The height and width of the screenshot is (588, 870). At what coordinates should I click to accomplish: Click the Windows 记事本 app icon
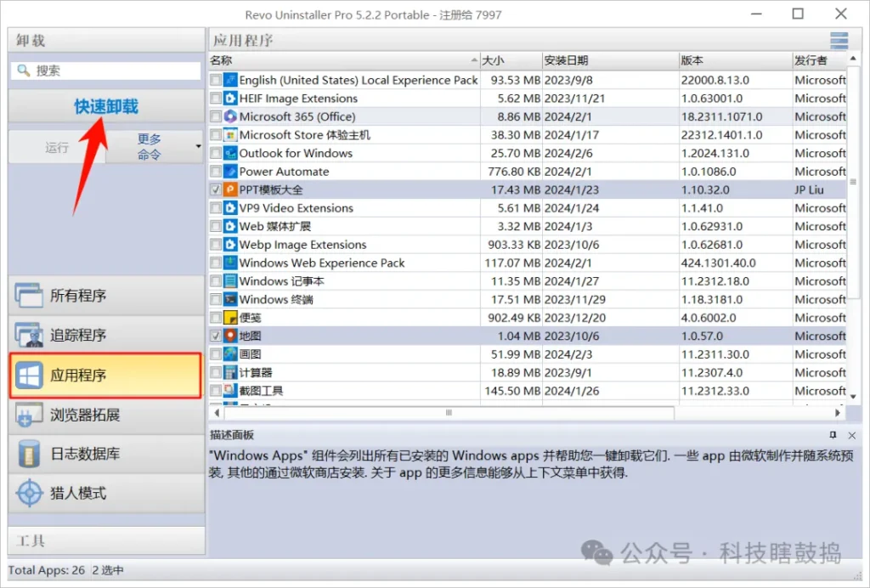(x=229, y=281)
